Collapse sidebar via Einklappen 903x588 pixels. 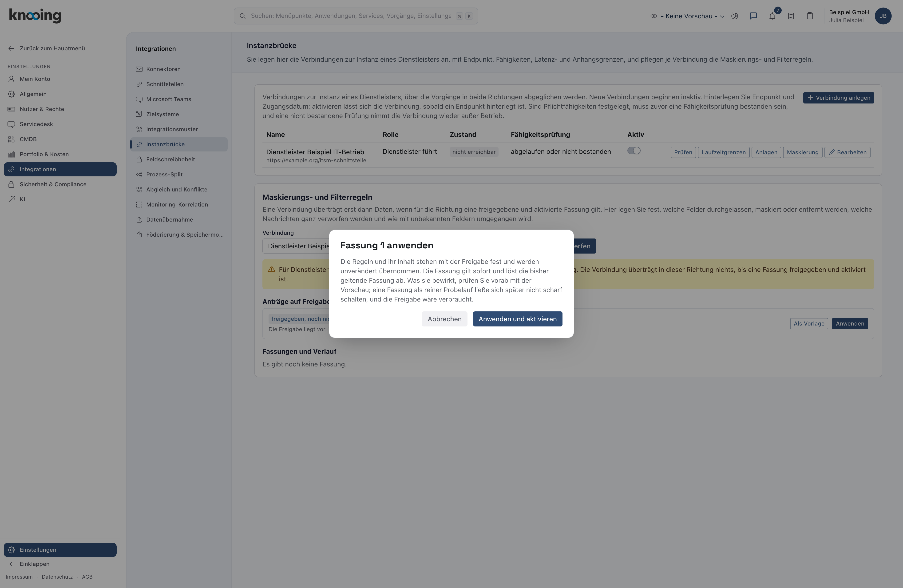tap(60, 564)
